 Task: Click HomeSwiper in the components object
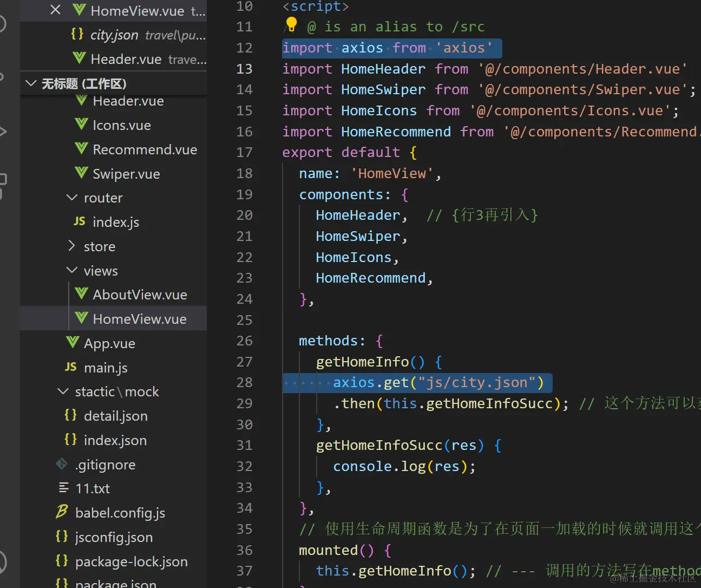tap(358, 236)
